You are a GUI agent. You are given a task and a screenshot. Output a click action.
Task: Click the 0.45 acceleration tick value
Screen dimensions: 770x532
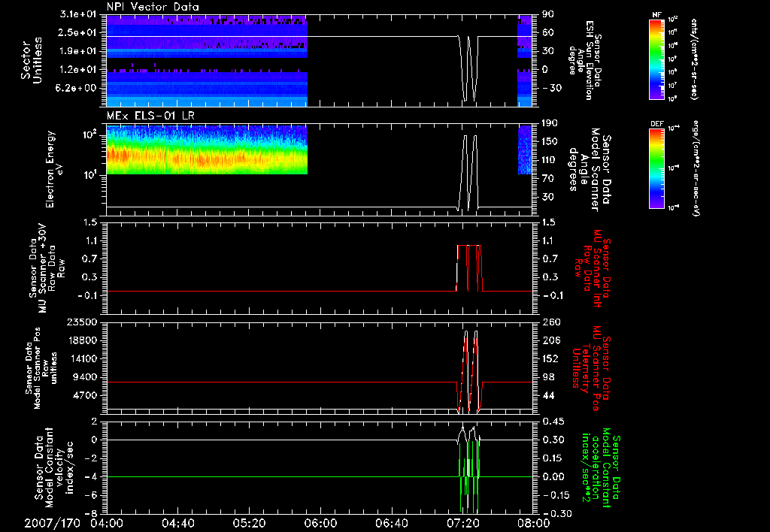(x=553, y=422)
